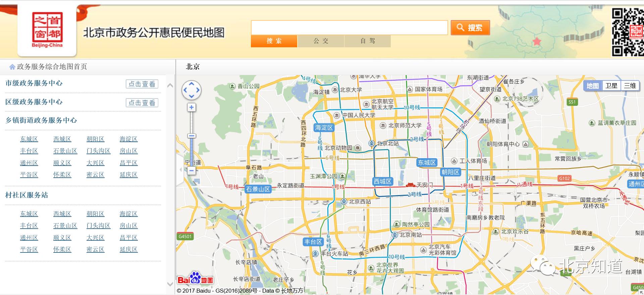The width and height of the screenshot is (644, 295).
Task: Click 点击查看 for 市级政务服务中心
Action: pos(142,84)
